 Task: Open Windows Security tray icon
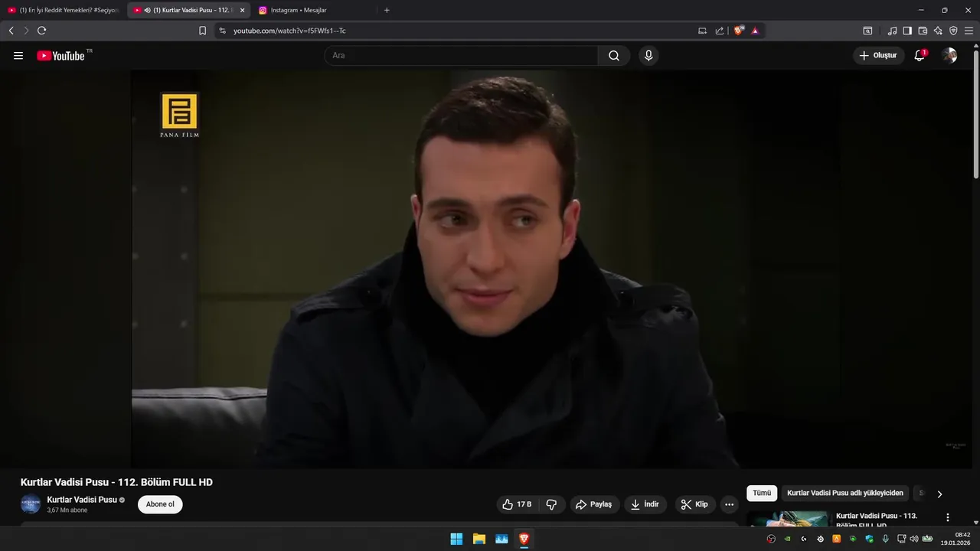[869, 539]
